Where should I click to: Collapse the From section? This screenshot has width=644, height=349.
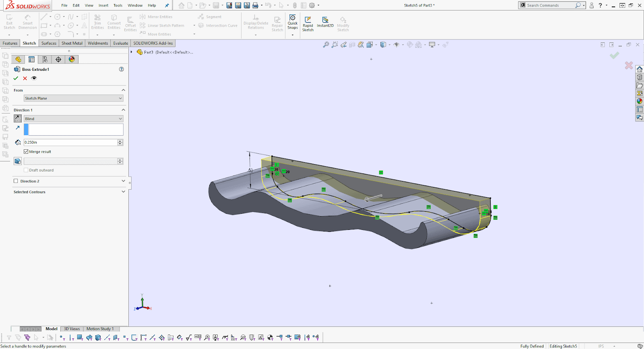(123, 90)
